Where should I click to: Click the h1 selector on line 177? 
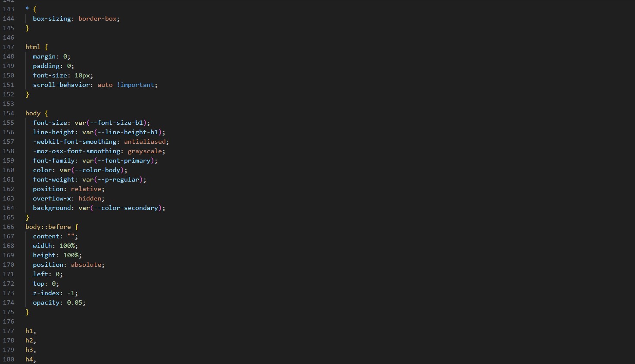[29, 331]
